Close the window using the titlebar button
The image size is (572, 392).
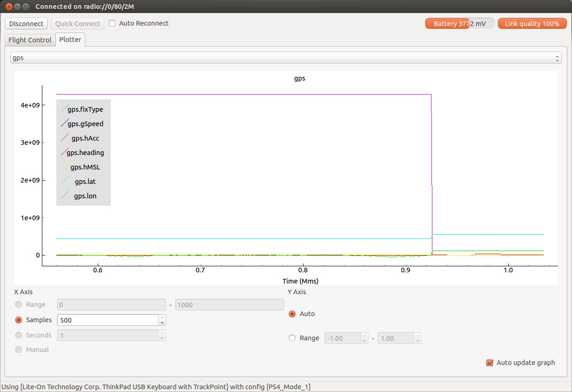tap(8, 7)
